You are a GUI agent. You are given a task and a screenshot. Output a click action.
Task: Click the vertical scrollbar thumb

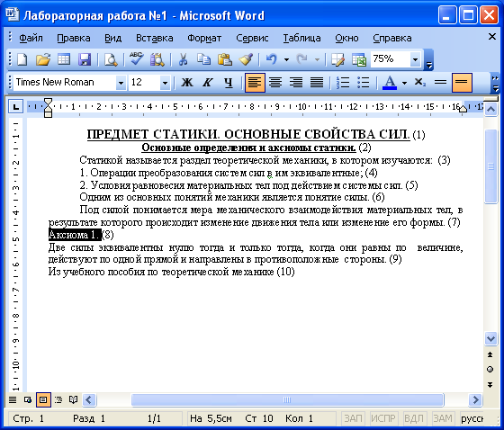pos(490,166)
